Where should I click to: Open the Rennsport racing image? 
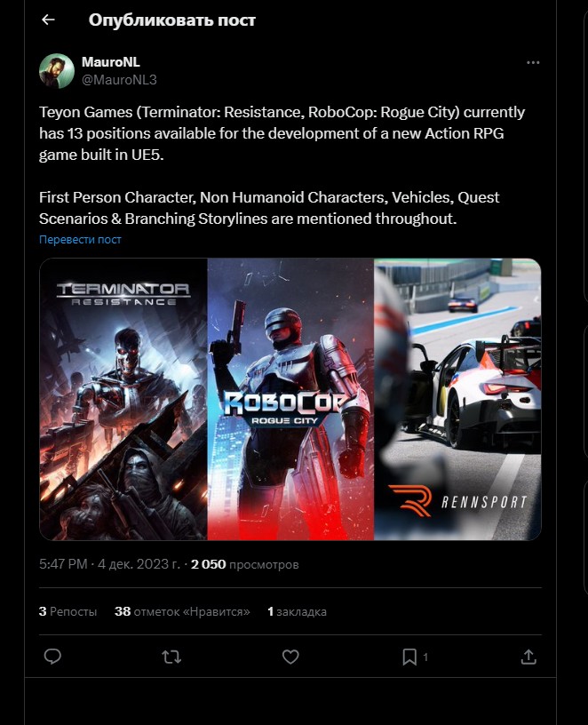pyautogui.click(x=457, y=399)
